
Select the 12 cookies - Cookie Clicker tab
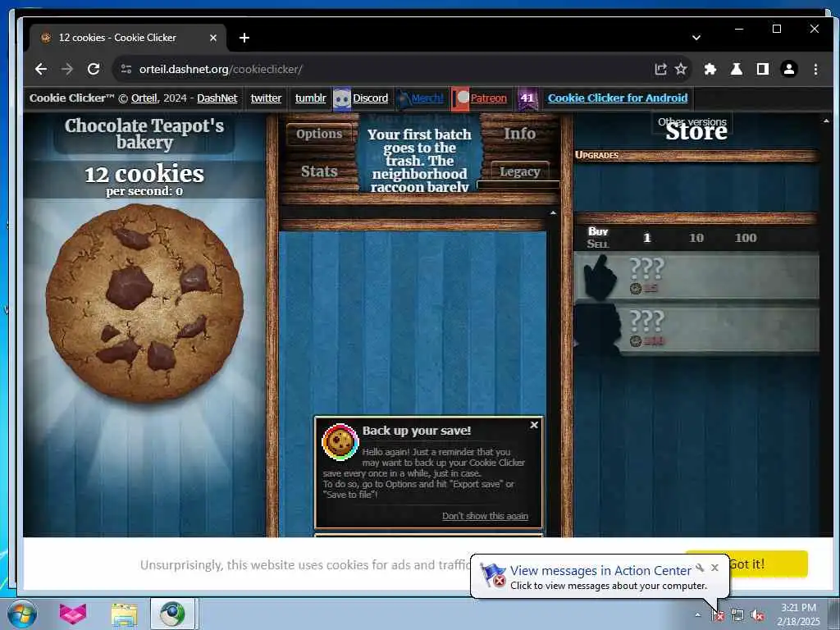click(x=129, y=38)
